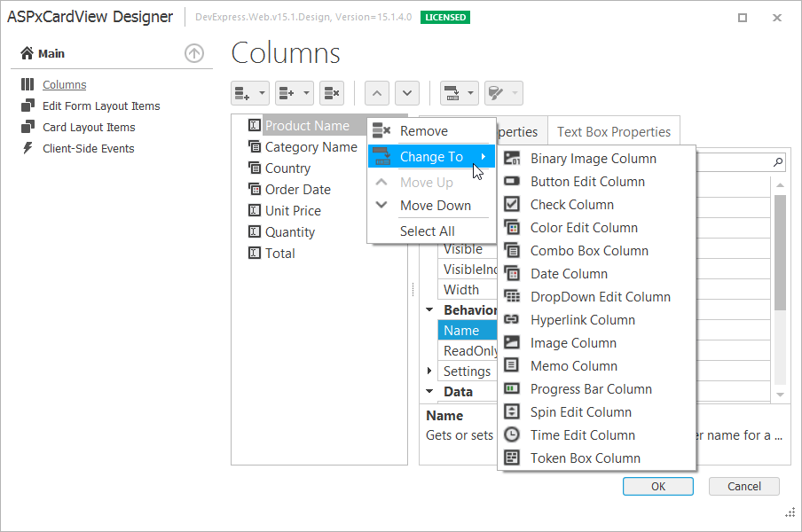Click the Main home icon
This screenshot has width=802, height=532.
coord(27,53)
